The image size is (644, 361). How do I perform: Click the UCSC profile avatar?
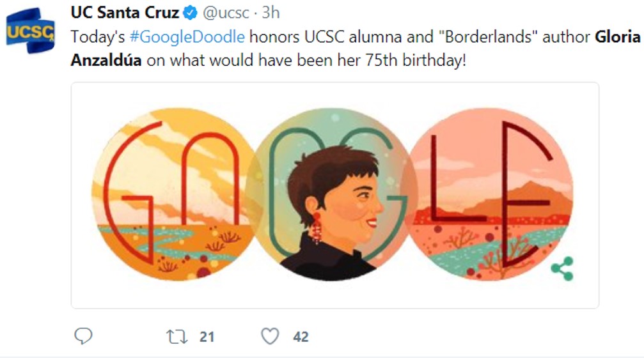pyautogui.click(x=30, y=29)
